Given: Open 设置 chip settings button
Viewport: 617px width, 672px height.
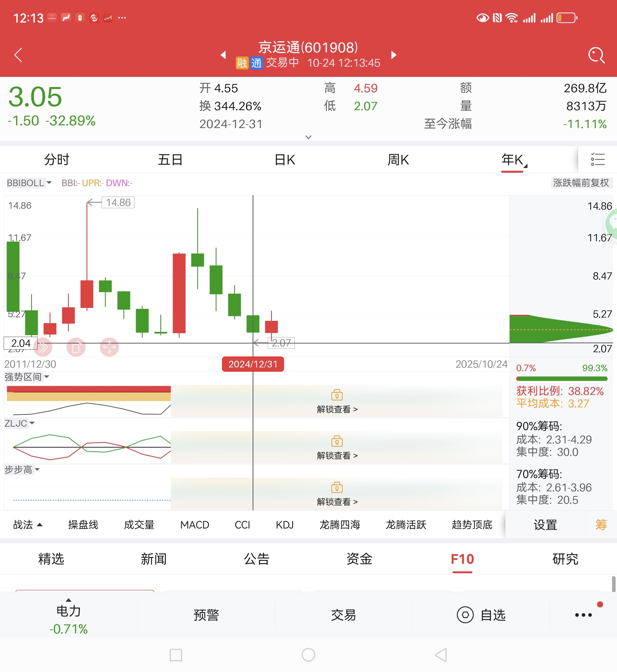Looking at the screenshot, I should [x=545, y=524].
